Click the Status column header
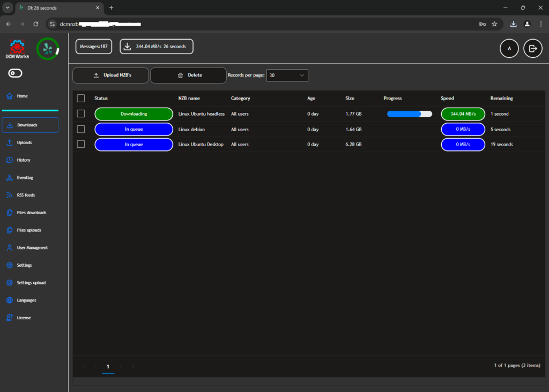The height and width of the screenshot is (392, 549). point(101,98)
